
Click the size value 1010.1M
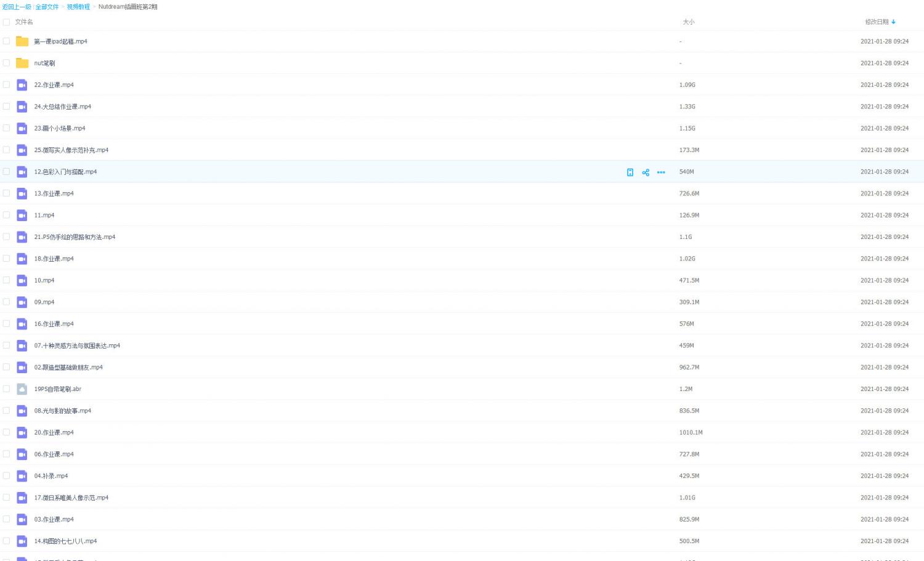pyautogui.click(x=691, y=432)
